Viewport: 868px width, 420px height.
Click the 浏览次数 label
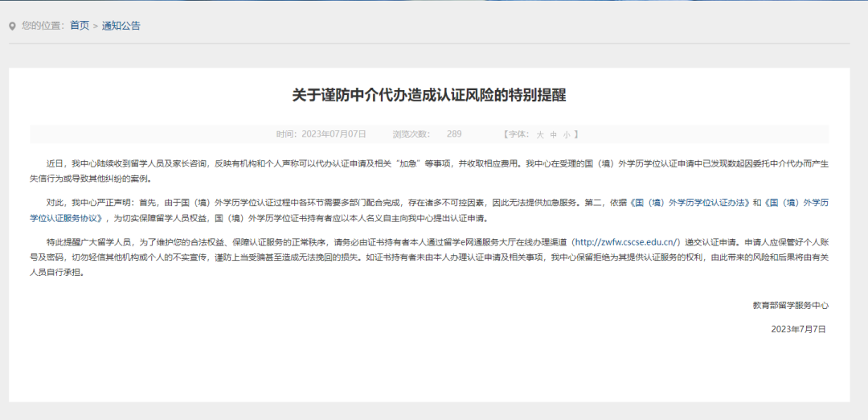(x=411, y=134)
